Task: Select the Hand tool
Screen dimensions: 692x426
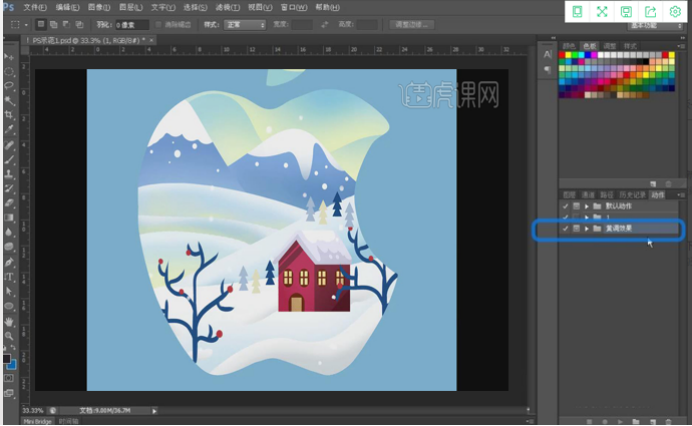Action: tap(9, 322)
